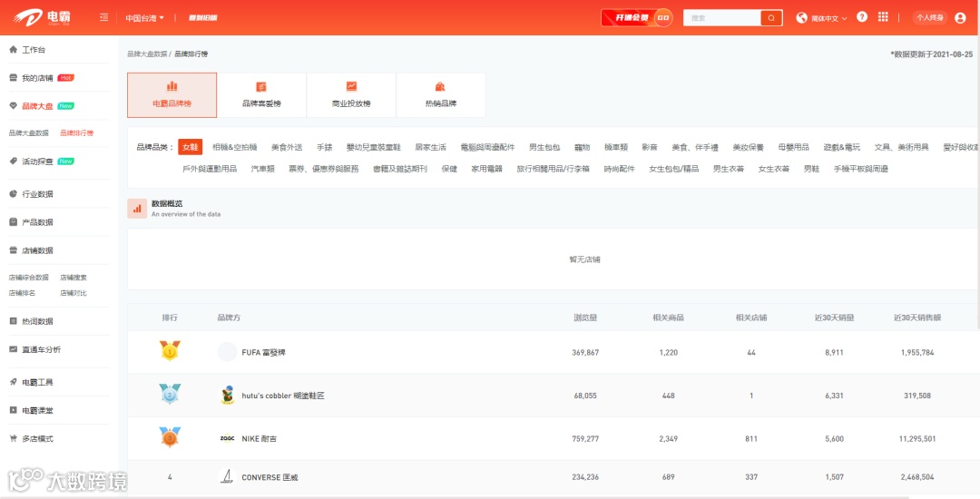This screenshot has height=499, width=980.
Task: Click the 电霸工具 rocket icon
Action: pos(13,382)
